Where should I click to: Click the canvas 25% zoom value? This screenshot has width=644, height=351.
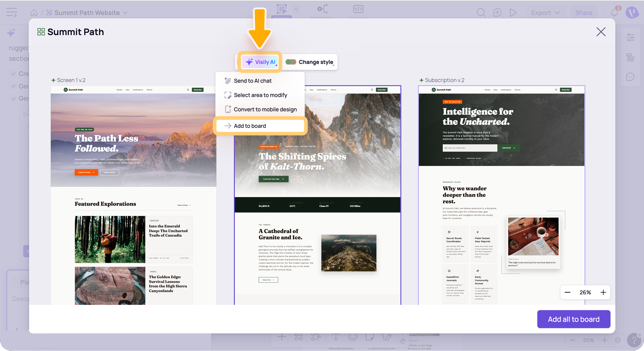pos(588,340)
